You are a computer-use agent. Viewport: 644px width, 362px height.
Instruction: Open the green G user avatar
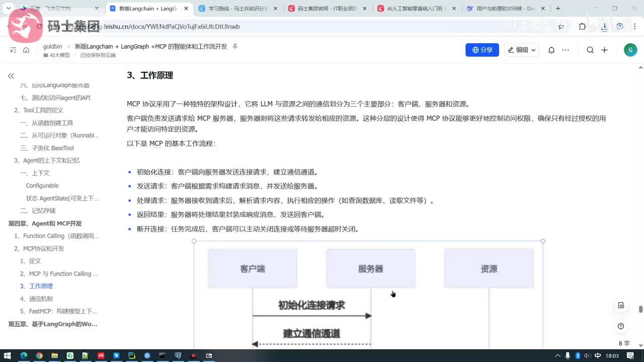[x=630, y=50]
